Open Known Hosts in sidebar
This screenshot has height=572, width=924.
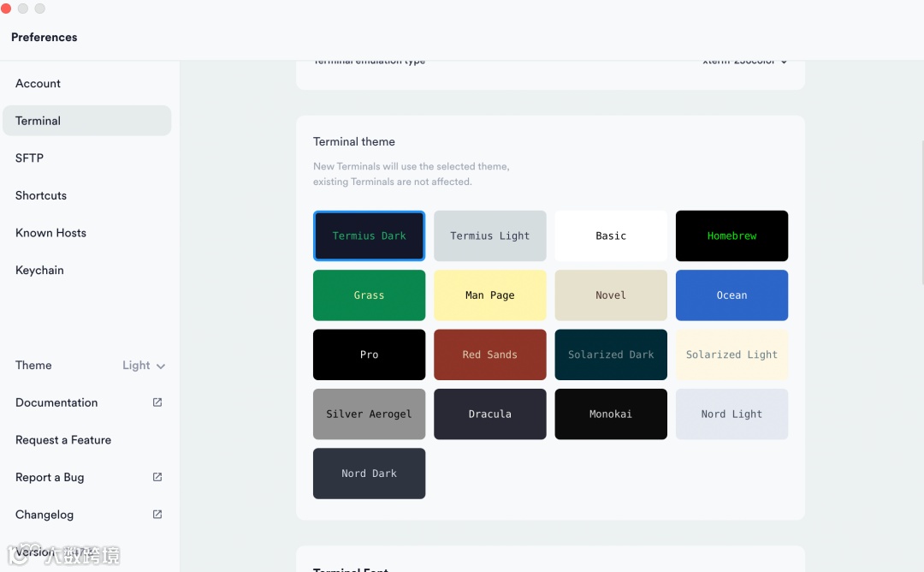[86, 233]
